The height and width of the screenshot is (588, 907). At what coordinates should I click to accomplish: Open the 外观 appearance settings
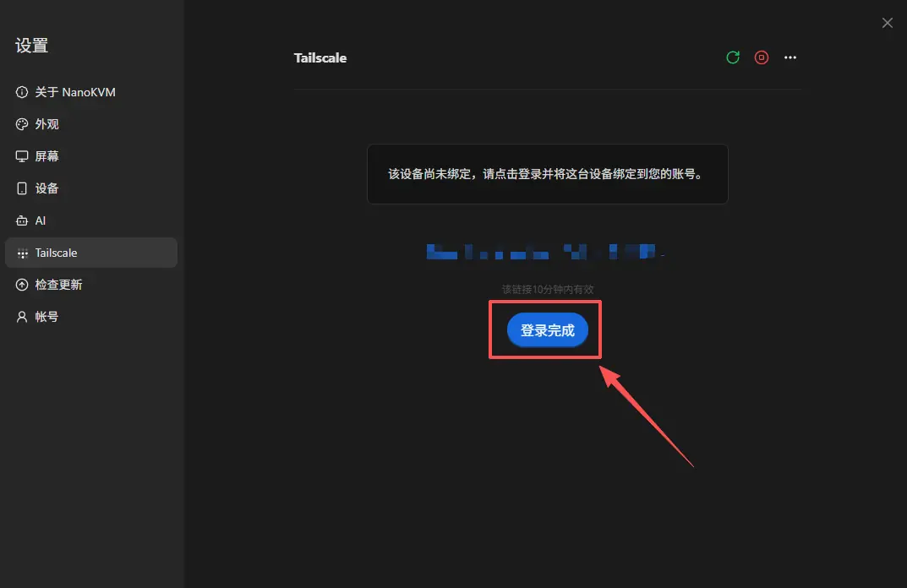90,123
